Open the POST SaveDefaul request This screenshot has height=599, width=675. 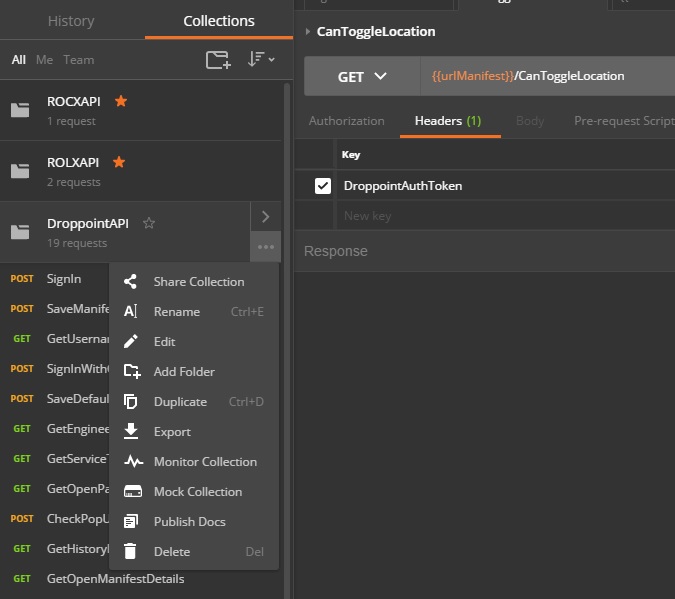click(55, 399)
